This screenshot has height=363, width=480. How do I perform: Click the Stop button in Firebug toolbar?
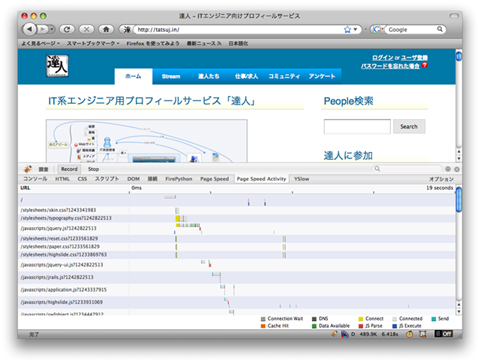click(x=93, y=169)
